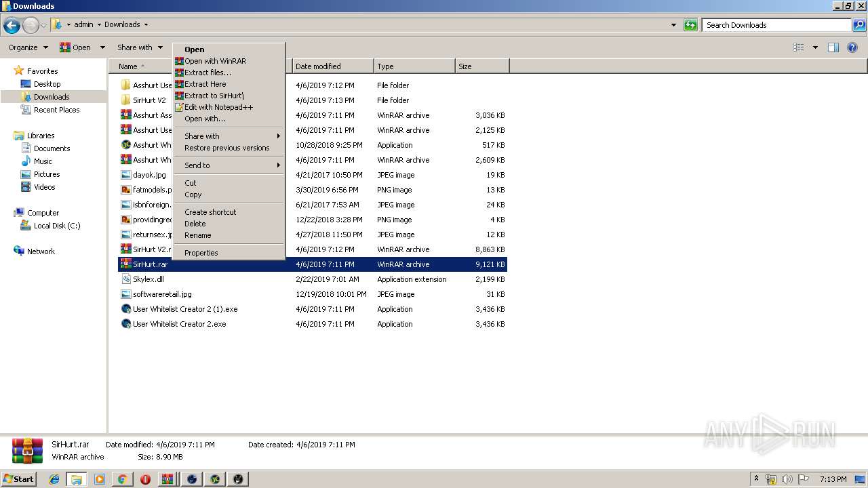Choose Rename from context menu
Screen dimensions: 868x488
pyautogui.click(x=229, y=235)
